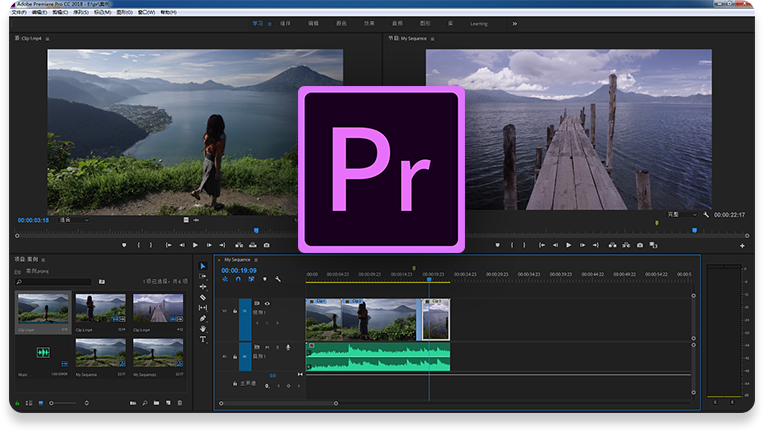
Task: Open Program monitor settings wrench
Action: click(x=706, y=215)
